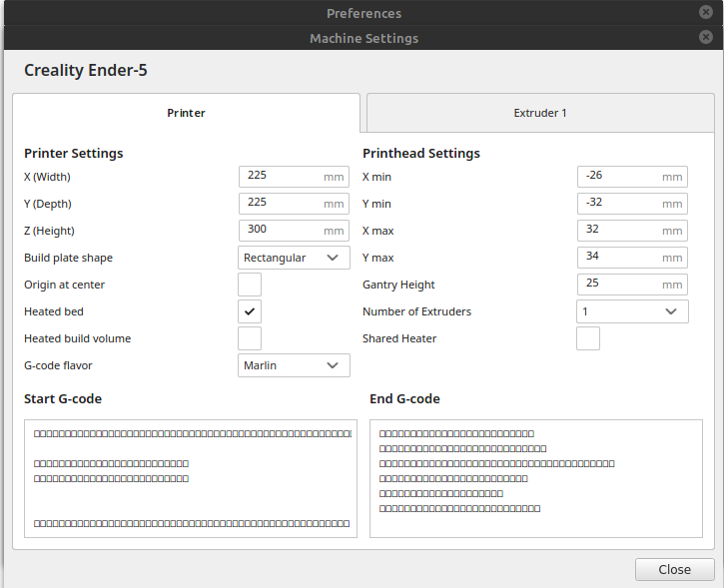
Task: Click the 'G-code flavor' label
Action: point(58,365)
